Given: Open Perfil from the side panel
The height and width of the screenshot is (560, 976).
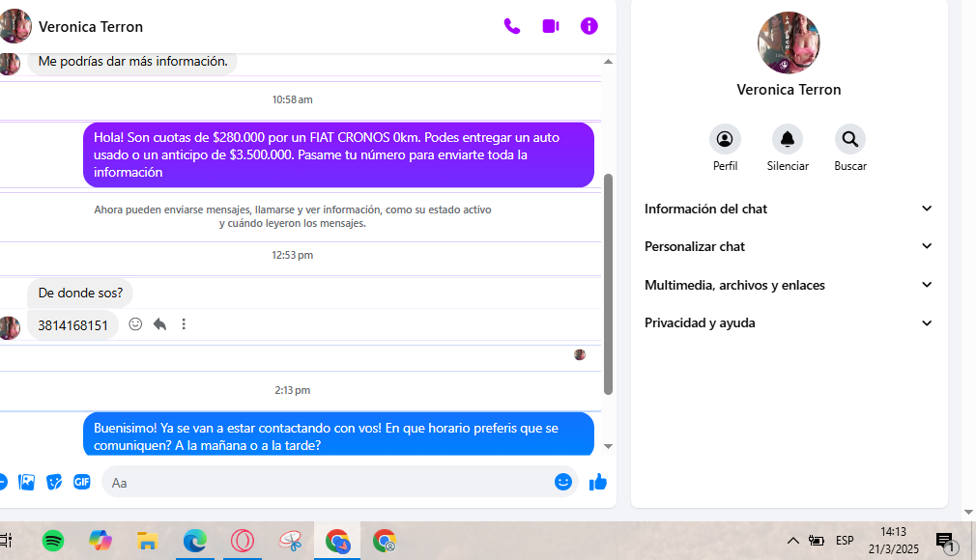Looking at the screenshot, I should pyautogui.click(x=725, y=139).
